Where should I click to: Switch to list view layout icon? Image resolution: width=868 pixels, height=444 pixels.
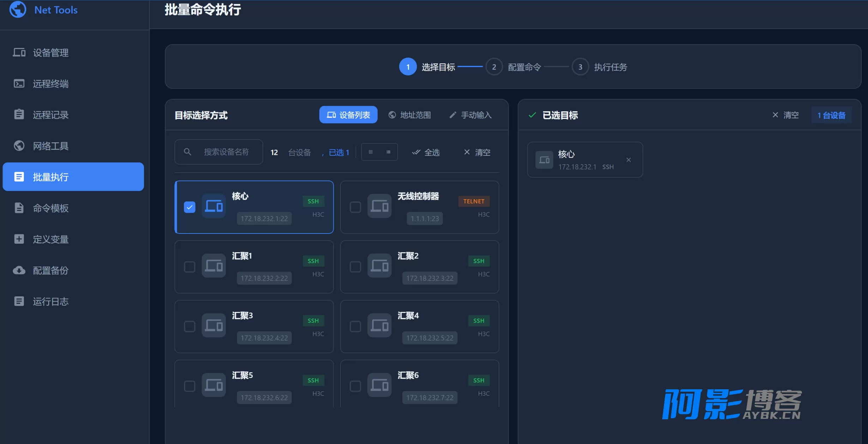click(388, 152)
